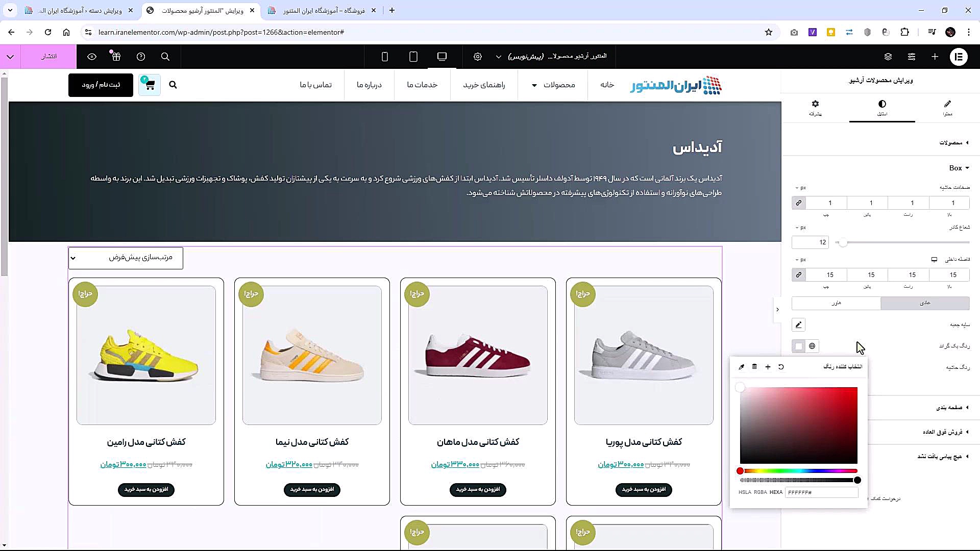Toggle linked values for border width
Screen dimensions: 980x551
pos(799,203)
